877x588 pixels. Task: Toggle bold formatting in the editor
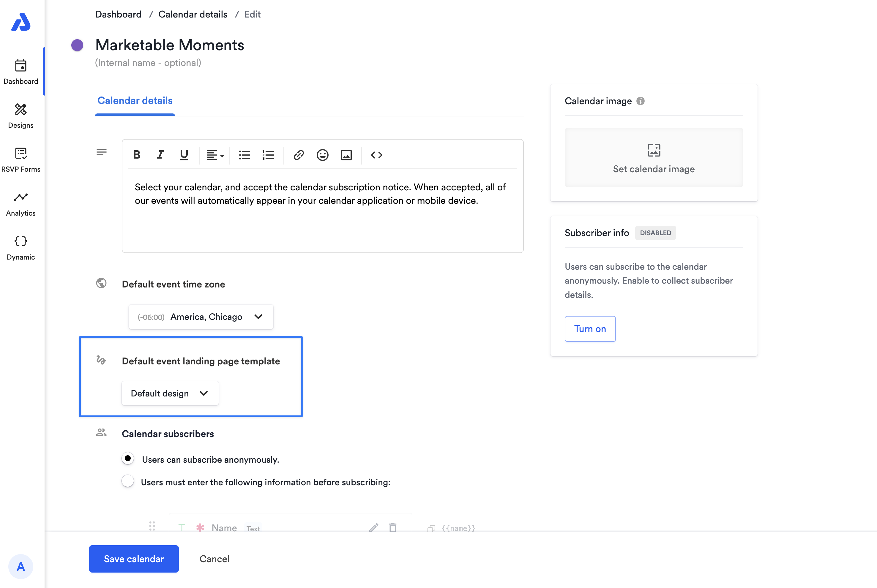[x=137, y=155]
